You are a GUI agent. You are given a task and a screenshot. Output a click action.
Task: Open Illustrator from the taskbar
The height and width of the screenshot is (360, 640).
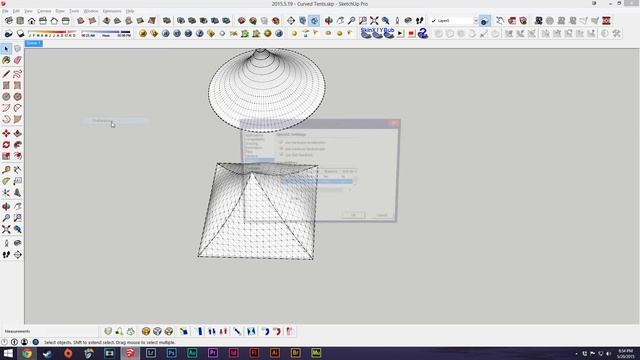point(275,353)
